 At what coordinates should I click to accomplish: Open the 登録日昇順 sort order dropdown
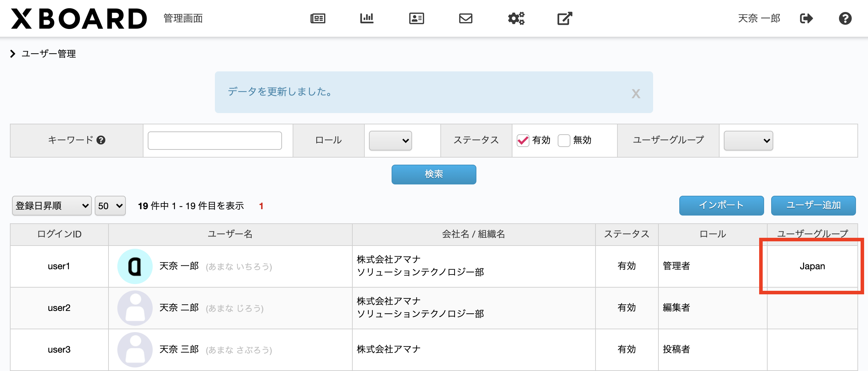click(52, 206)
